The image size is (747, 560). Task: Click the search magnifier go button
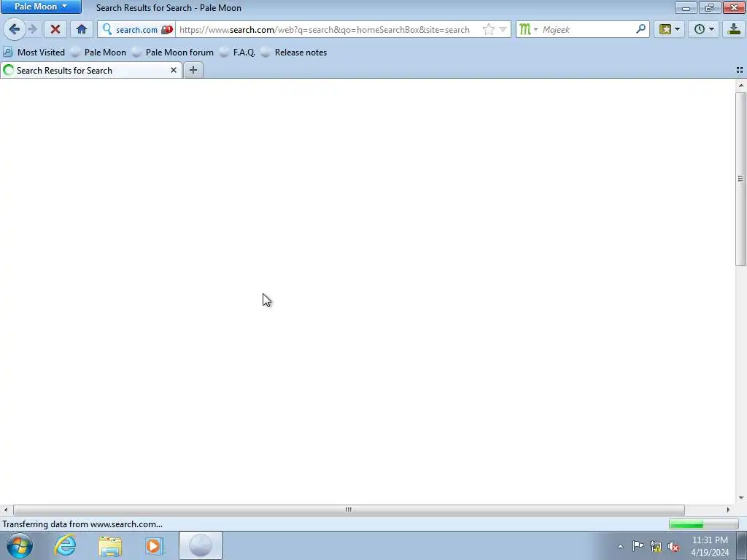coord(640,29)
